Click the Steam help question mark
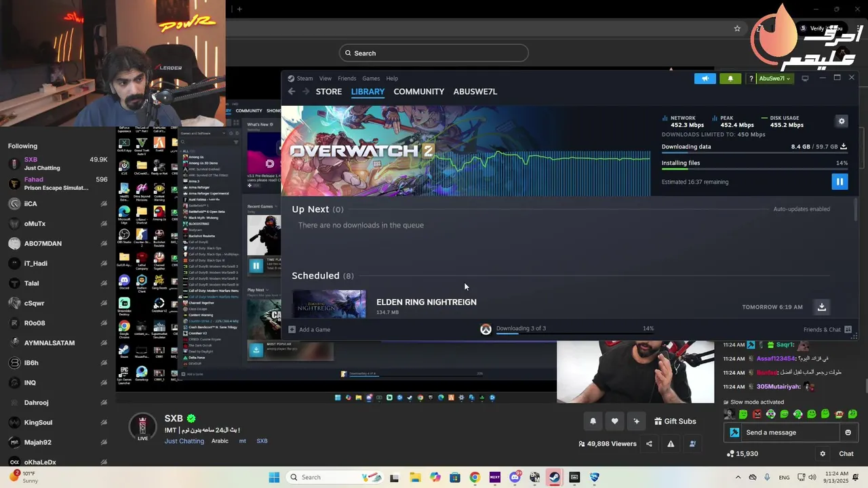The width and height of the screenshot is (868, 488). [x=751, y=79]
